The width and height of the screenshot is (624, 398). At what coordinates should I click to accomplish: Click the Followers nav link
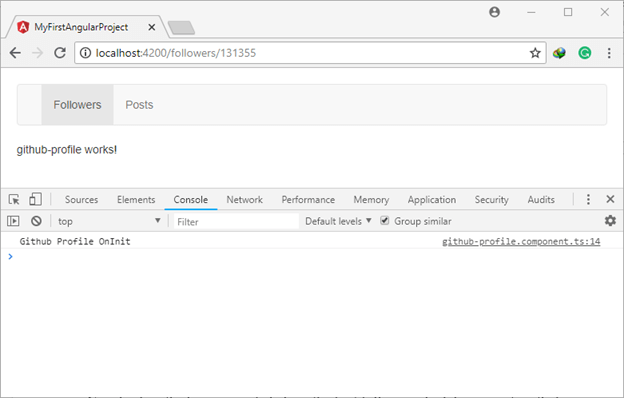78,105
